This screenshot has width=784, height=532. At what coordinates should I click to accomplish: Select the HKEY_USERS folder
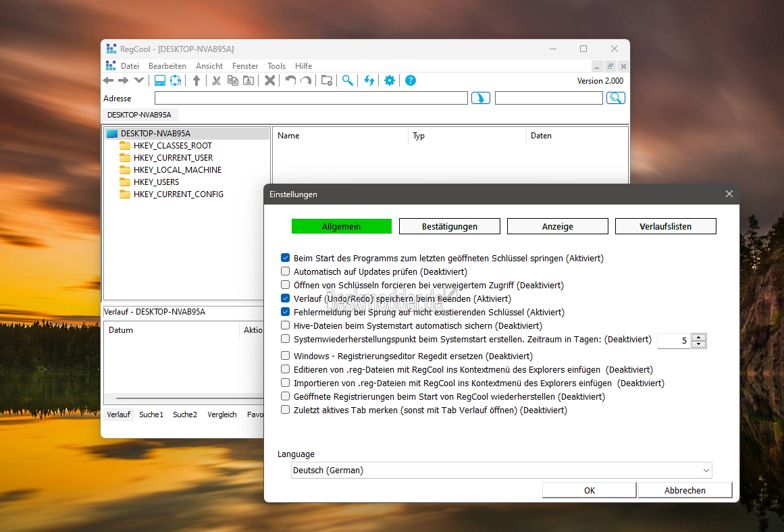coord(156,182)
